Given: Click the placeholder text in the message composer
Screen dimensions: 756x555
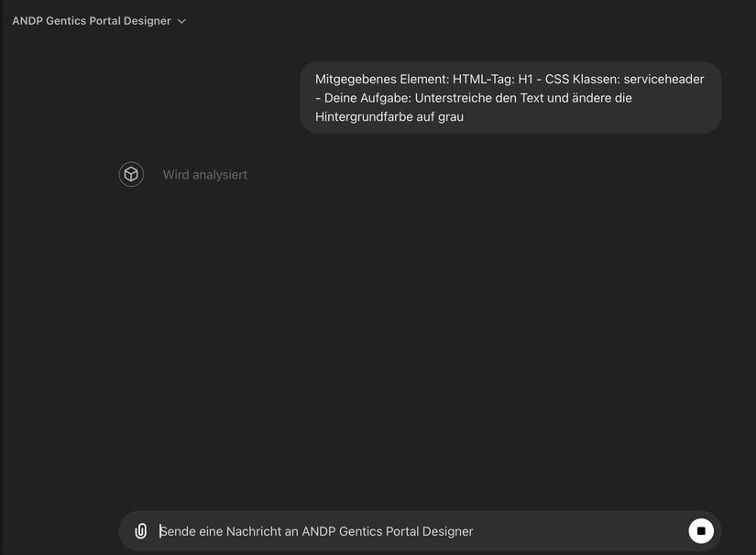Looking at the screenshot, I should tap(317, 531).
